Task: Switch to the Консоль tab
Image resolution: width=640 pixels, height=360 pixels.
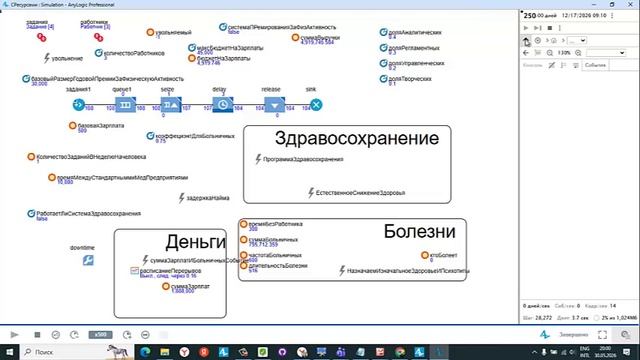Action: click(532, 65)
